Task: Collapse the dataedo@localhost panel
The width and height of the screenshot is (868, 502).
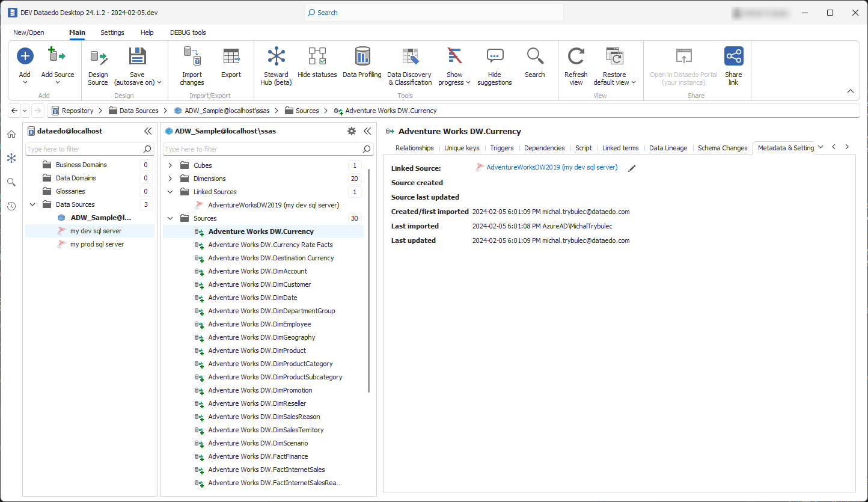Action: [x=148, y=130]
